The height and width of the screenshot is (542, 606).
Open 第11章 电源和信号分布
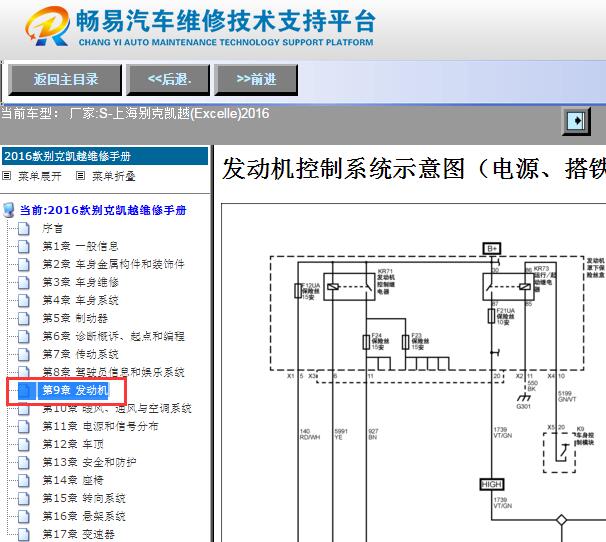click(x=100, y=426)
